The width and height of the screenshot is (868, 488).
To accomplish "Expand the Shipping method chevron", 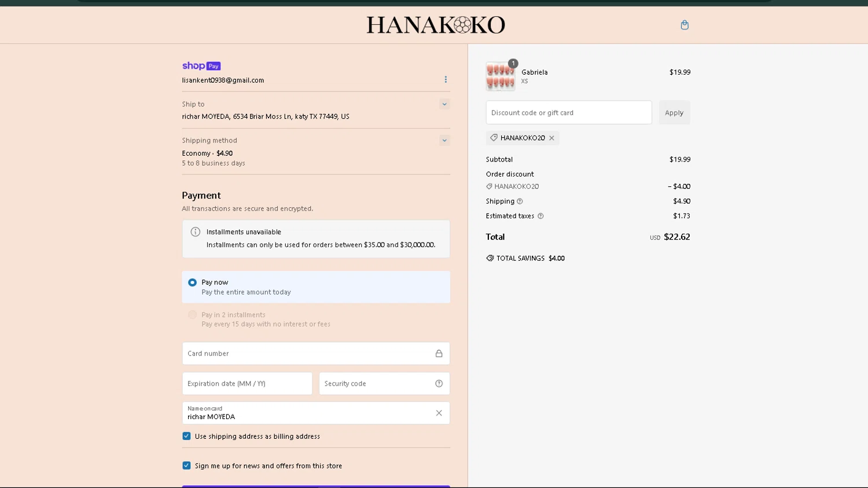I will (444, 140).
